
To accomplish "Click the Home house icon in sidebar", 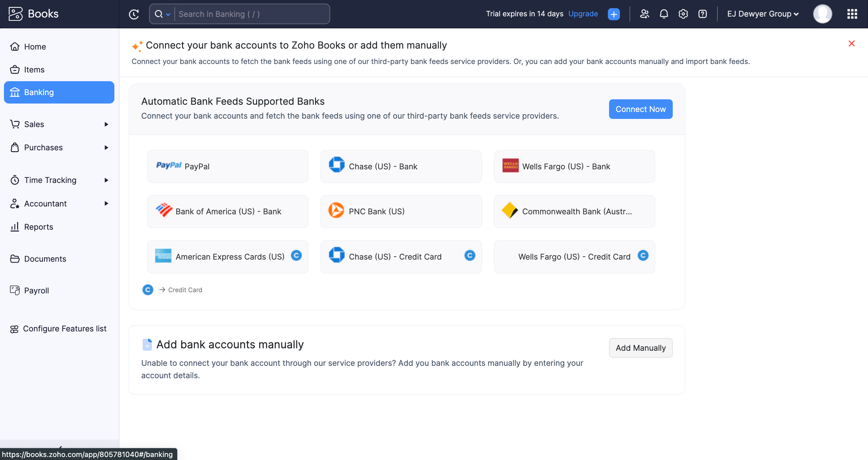I will click(x=14, y=46).
